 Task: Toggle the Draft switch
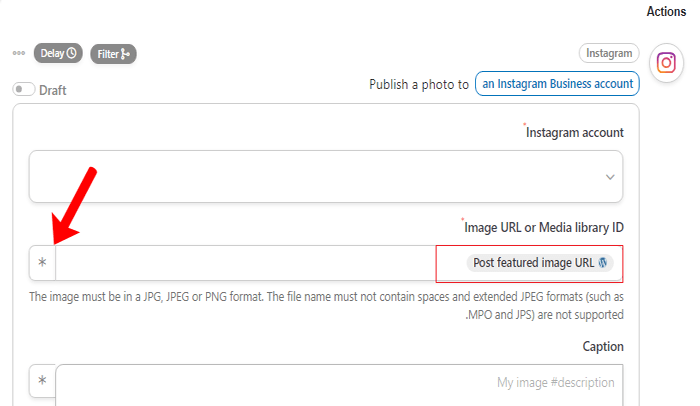[23, 89]
